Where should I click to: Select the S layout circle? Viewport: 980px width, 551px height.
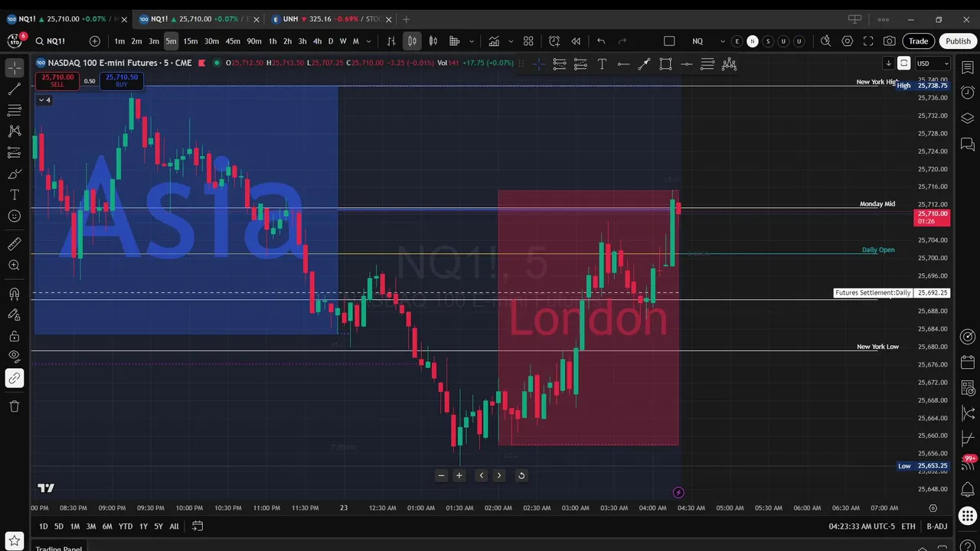click(768, 41)
